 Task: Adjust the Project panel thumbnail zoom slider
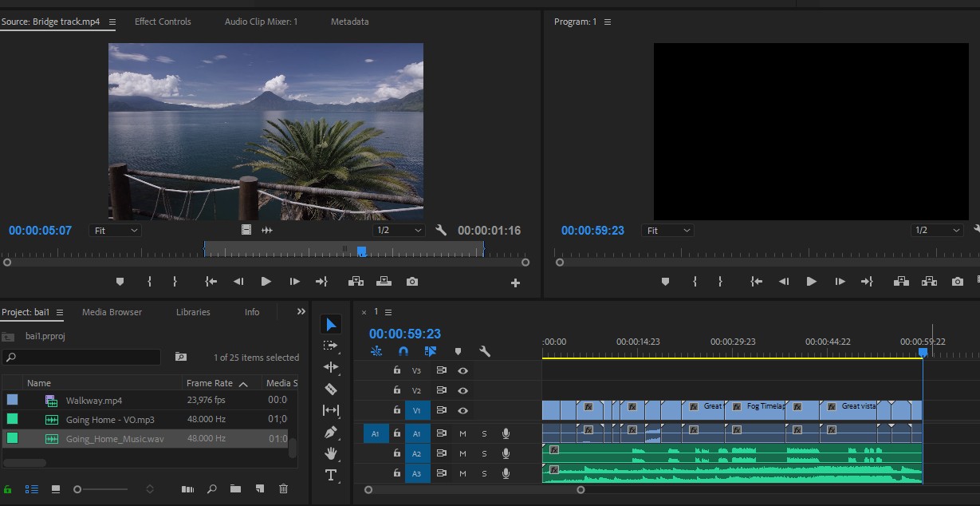(x=77, y=488)
